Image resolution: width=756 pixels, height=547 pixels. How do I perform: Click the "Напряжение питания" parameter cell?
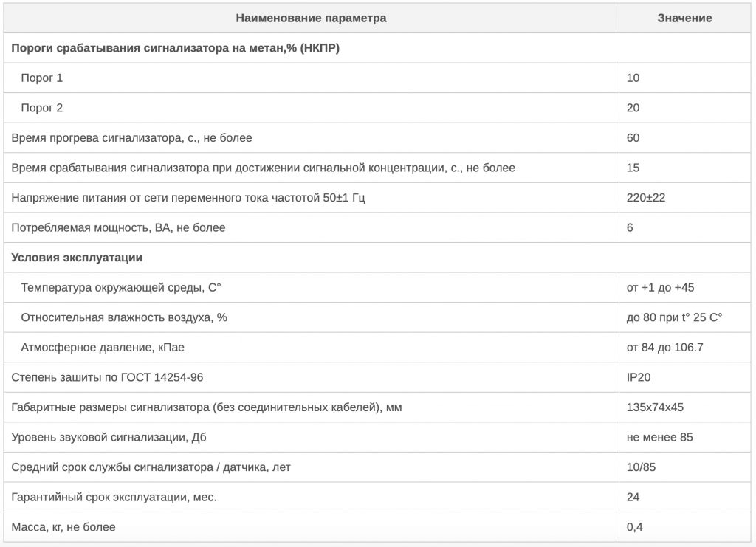point(188,198)
